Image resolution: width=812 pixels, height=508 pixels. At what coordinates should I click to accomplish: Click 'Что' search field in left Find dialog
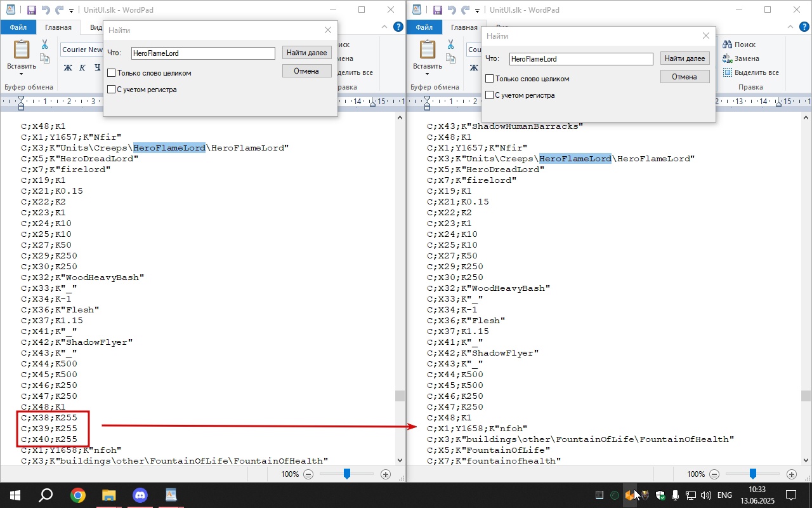tap(203, 53)
